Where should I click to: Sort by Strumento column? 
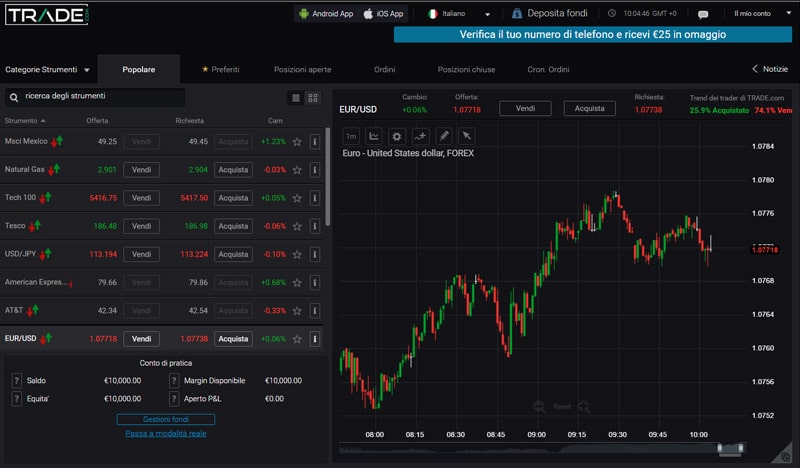[25, 121]
